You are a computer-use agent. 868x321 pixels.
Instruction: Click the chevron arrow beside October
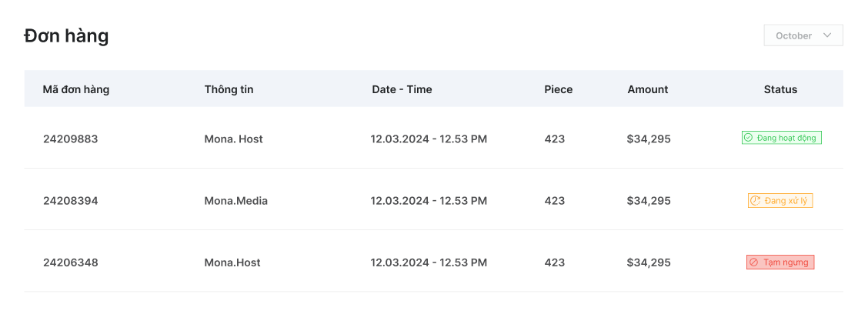(827, 35)
